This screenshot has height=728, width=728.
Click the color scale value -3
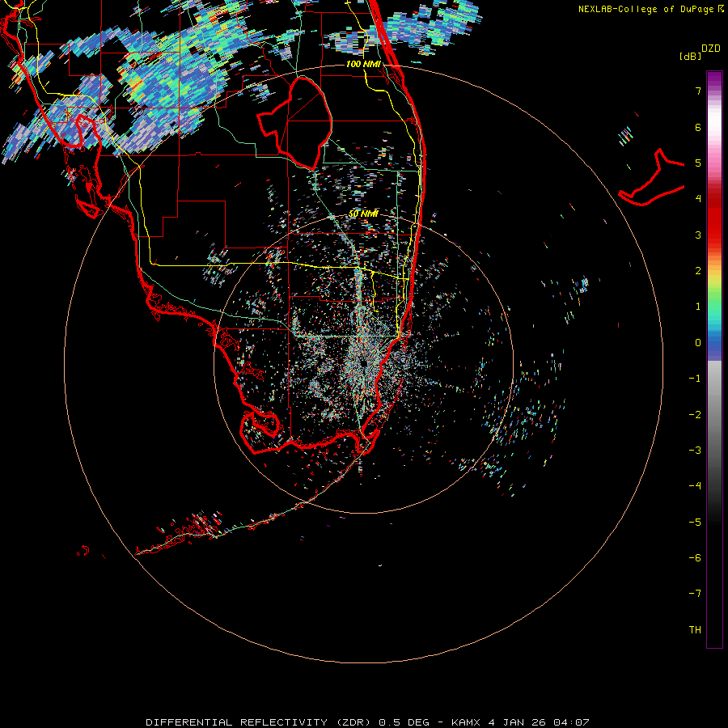coord(695,451)
